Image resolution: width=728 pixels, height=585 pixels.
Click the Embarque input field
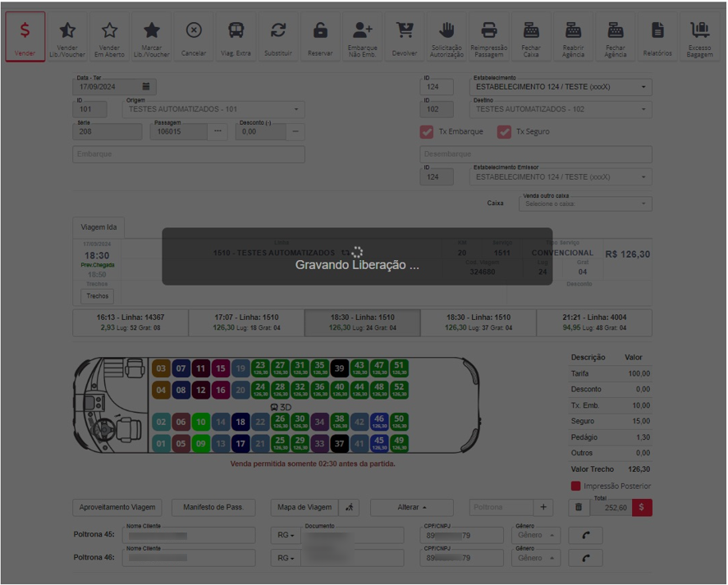[x=189, y=154]
